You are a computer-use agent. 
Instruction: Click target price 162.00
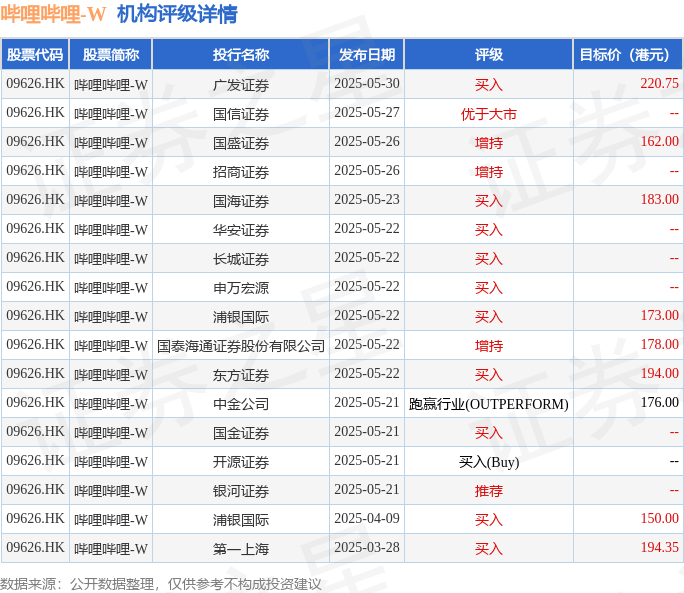click(659, 141)
